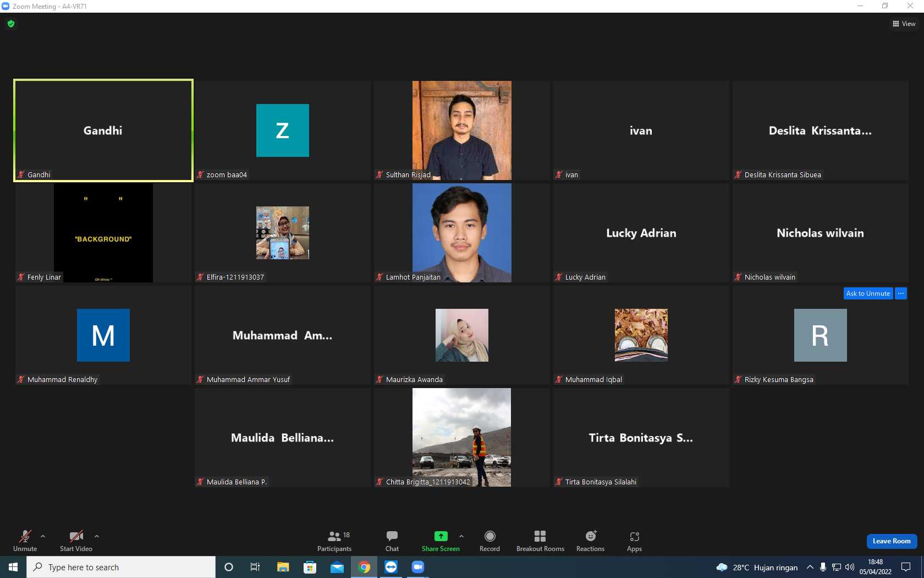Open the Chat panel
Screen dimensions: 924x578
click(392, 541)
